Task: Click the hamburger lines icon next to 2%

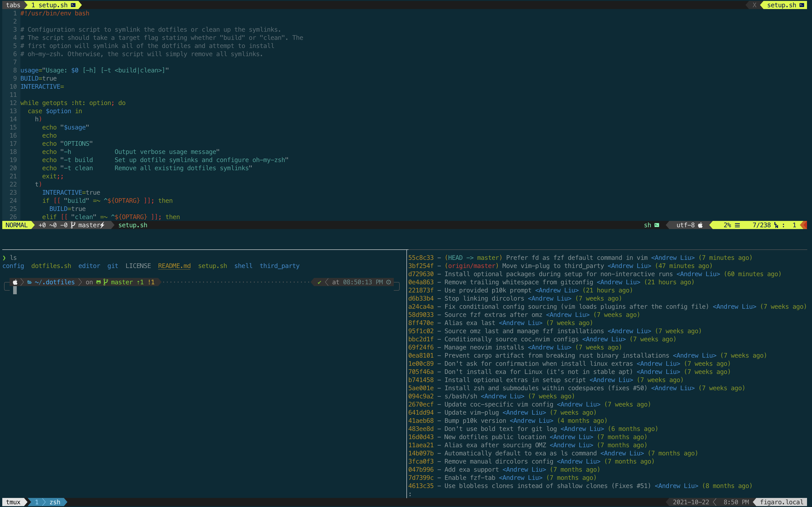Action: 737,225
